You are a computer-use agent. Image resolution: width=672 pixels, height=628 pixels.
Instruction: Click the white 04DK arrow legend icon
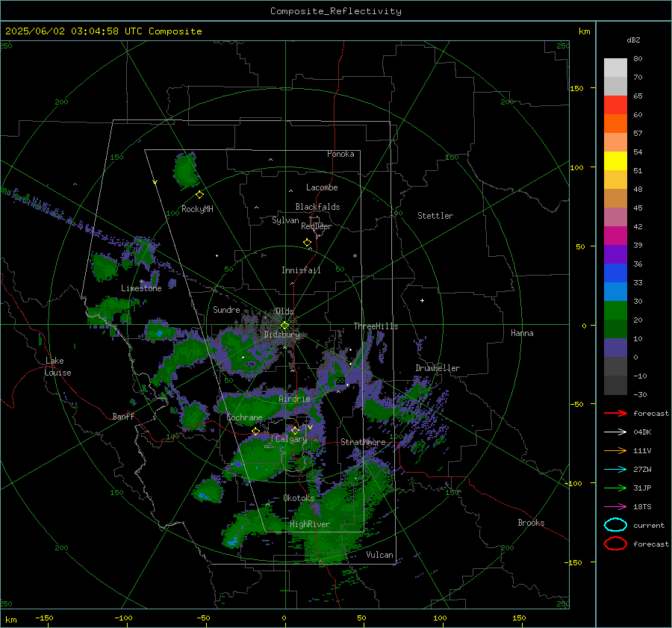click(615, 432)
